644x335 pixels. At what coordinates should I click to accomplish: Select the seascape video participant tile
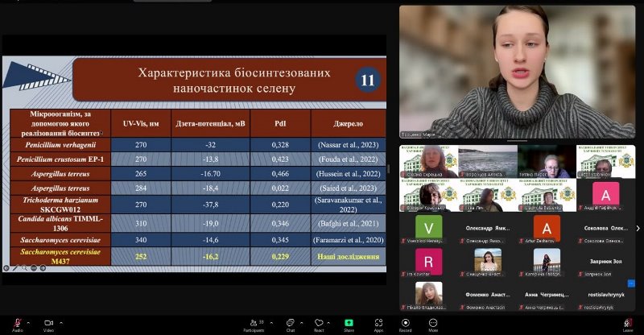coord(488,162)
